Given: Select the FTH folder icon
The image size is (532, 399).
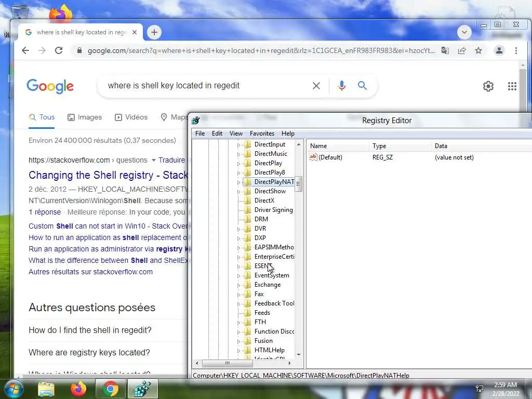Looking at the screenshot, I should click(x=248, y=322).
